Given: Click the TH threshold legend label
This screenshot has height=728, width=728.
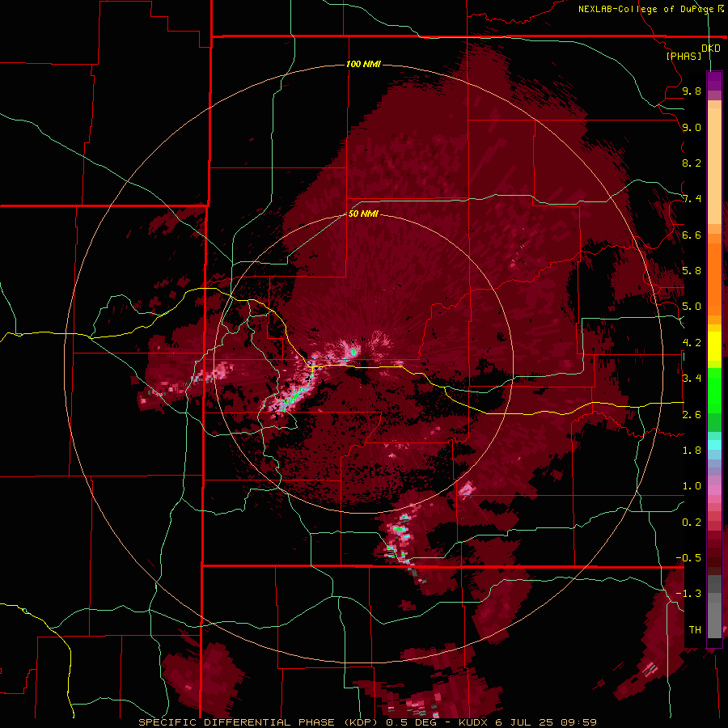Looking at the screenshot, I should pyautogui.click(x=695, y=630).
